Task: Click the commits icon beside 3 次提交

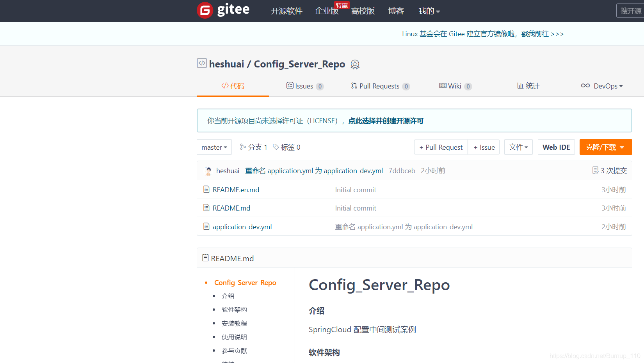Action: click(595, 170)
